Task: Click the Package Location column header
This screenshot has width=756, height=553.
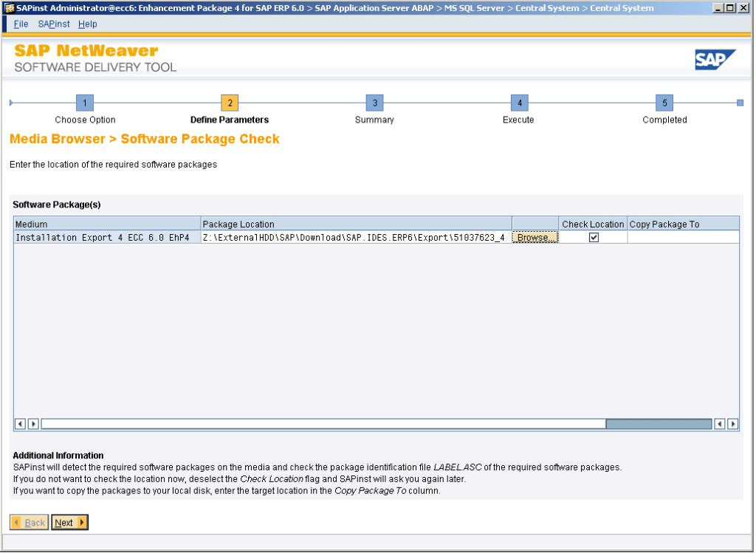Action: click(x=357, y=224)
